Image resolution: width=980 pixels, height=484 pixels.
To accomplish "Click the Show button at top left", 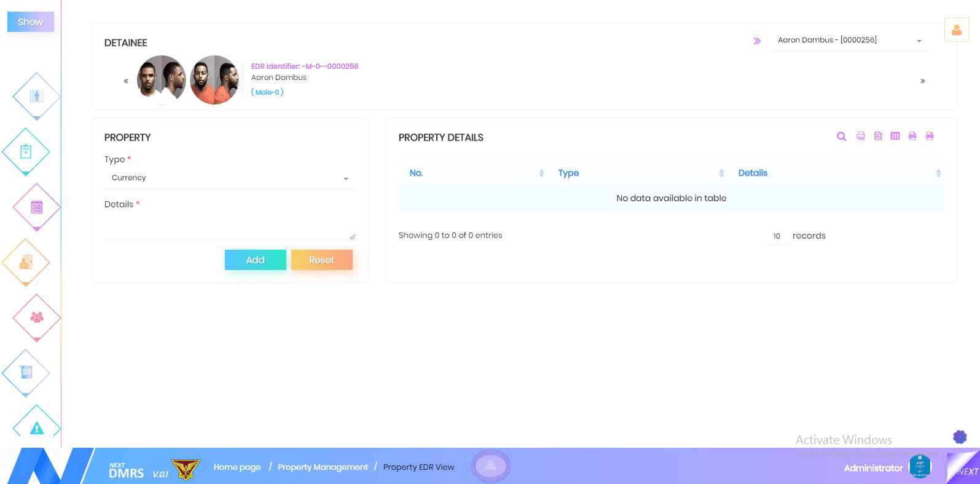I will (x=30, y=22).
